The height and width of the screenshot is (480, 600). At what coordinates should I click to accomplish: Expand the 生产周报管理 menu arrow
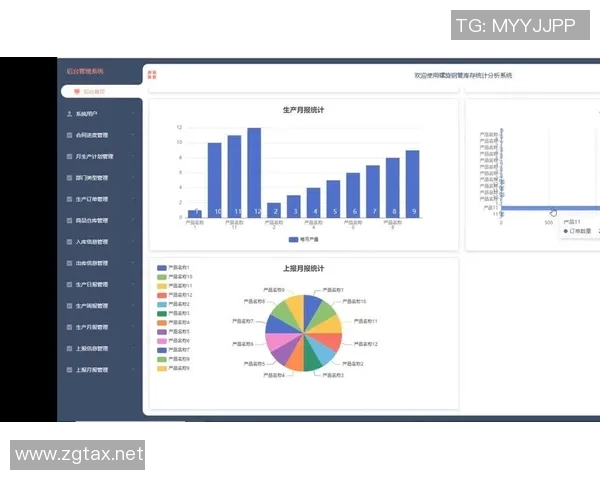point(132,306)
